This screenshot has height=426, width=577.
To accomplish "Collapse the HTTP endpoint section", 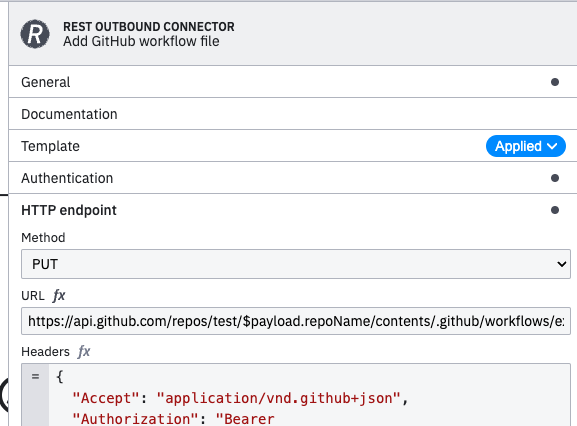I will point(293,210).
